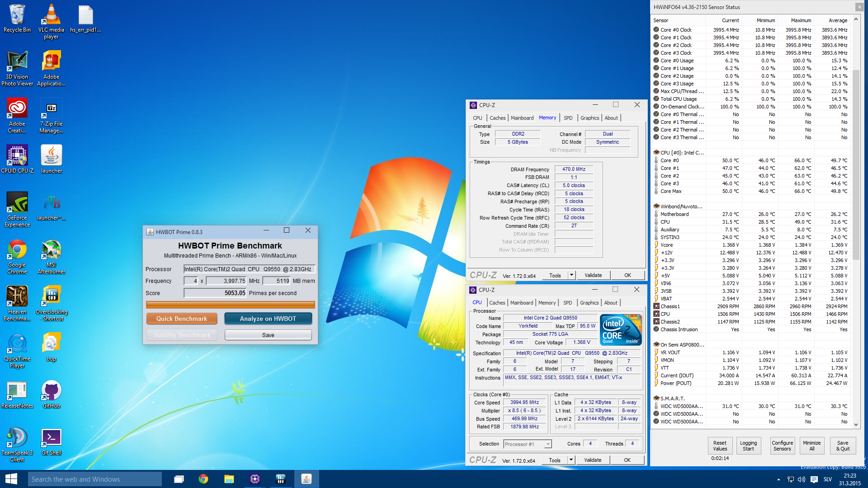Open the bup folder icon
Image resolution: width=868 pixels, height=488 pixels.
(51, 347)
